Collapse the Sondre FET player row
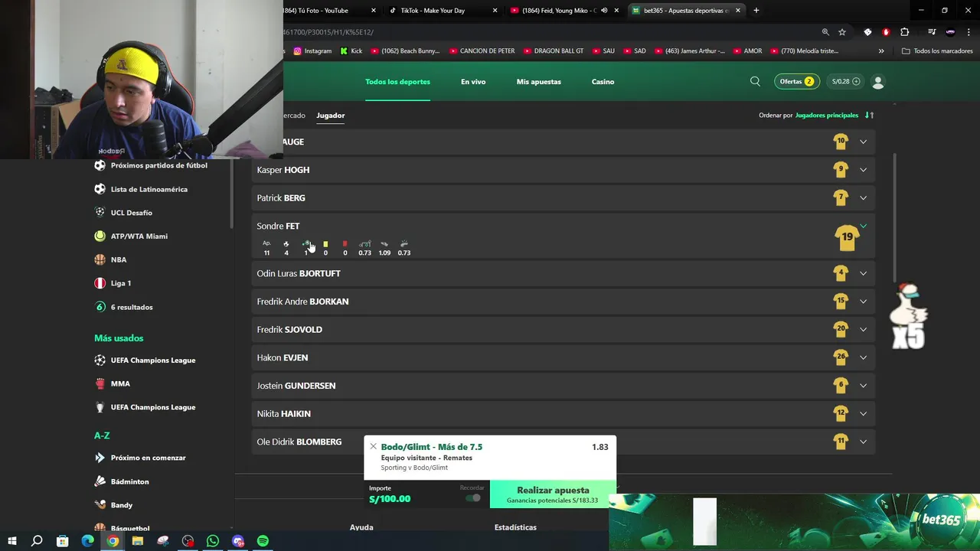The width and height of the screenshot is (980, 551). pyautogui.click(x=863, y=226)
